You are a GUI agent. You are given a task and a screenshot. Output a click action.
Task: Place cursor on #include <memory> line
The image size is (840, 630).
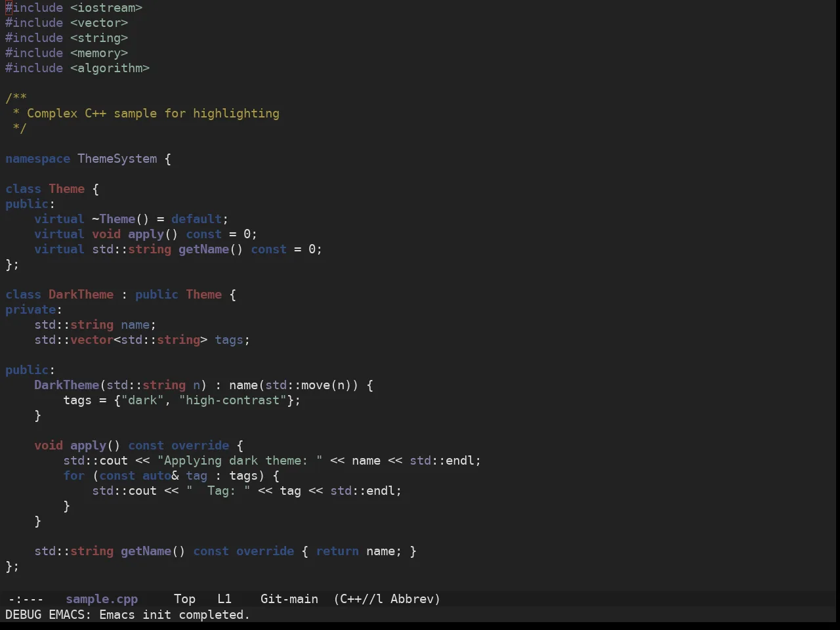point(67,53)
